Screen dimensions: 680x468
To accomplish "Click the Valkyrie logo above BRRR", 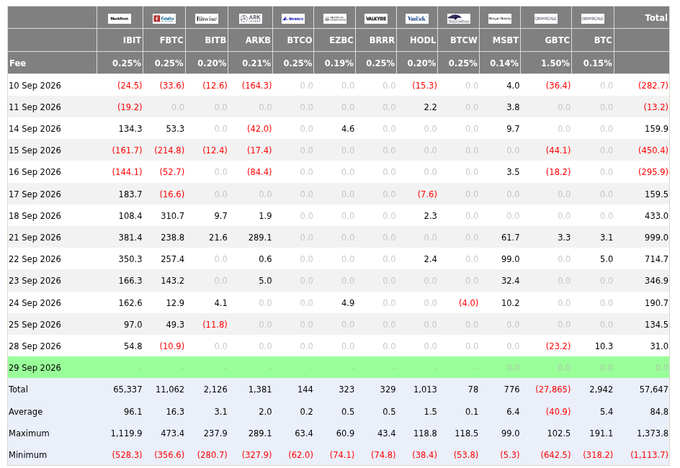I will [376, 19].
